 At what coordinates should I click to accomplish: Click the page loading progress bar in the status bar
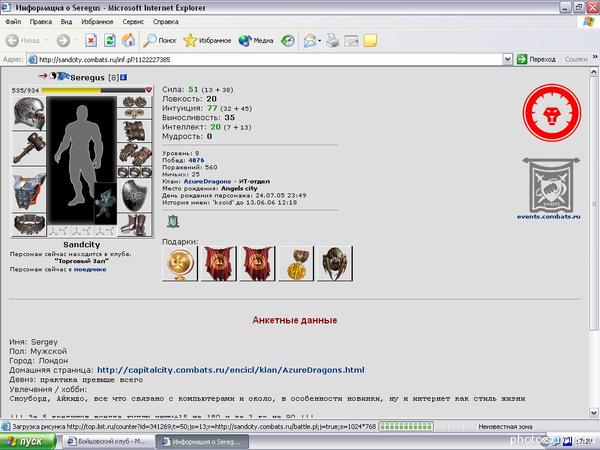406,426
